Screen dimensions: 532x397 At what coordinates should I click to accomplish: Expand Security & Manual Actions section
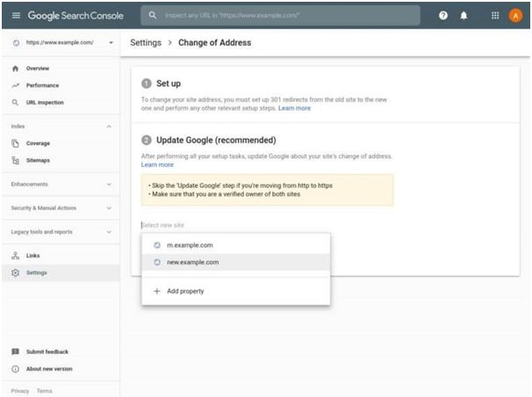coord(109,208)
